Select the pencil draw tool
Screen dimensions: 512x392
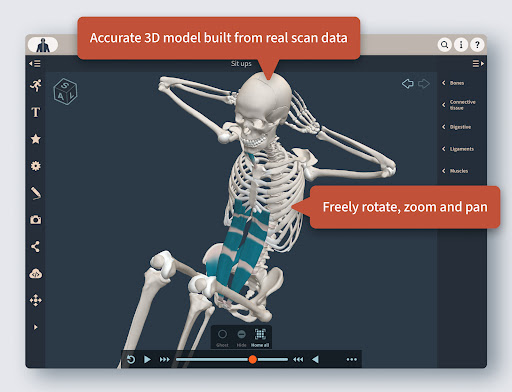pyautogui.click(x=36, y=193)
